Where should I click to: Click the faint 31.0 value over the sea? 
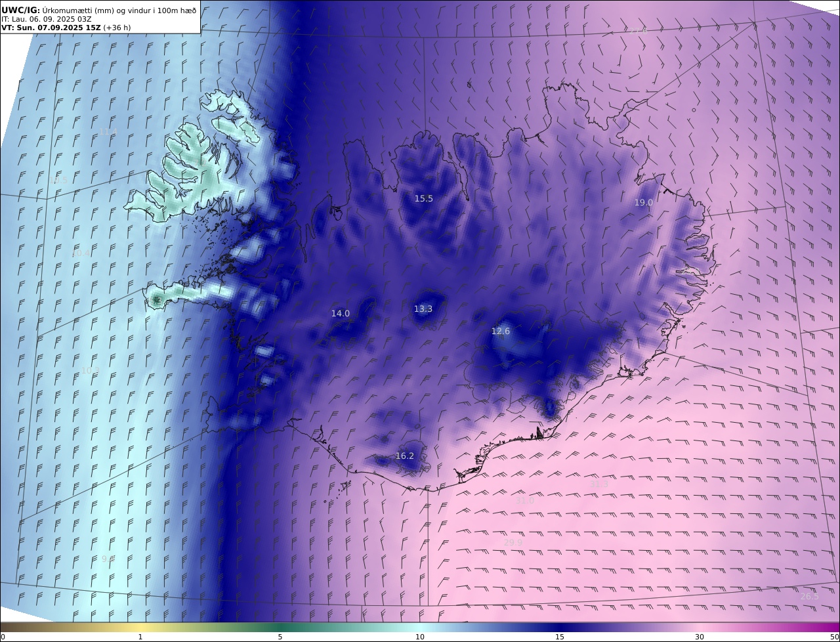(x=524, y=500)
